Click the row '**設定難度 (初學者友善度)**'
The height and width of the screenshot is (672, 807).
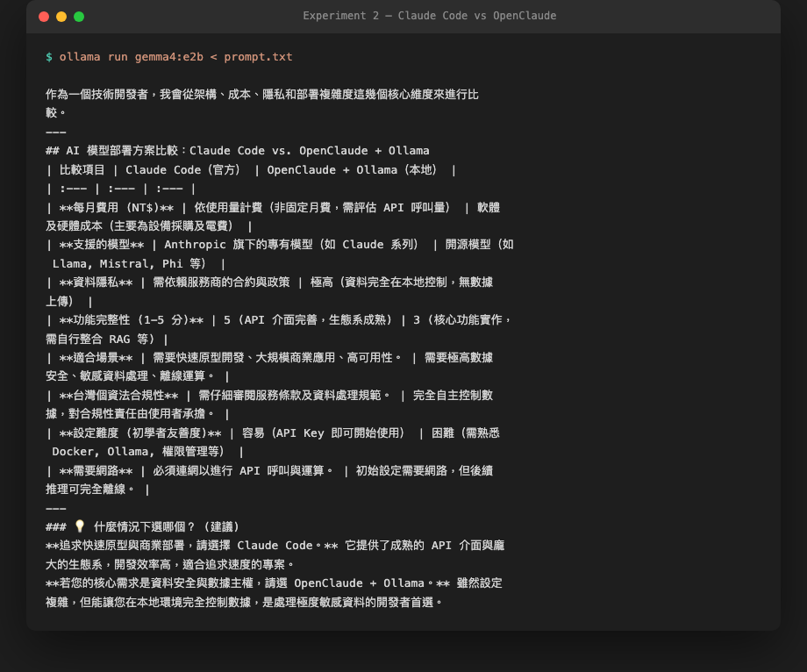click(x=273, y=433)
